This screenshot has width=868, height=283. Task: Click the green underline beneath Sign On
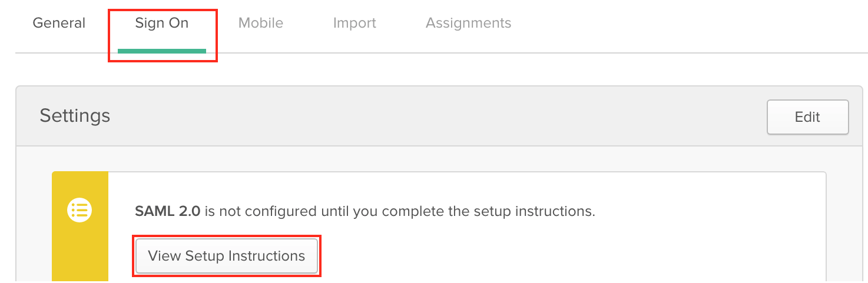tap(162, 51)
